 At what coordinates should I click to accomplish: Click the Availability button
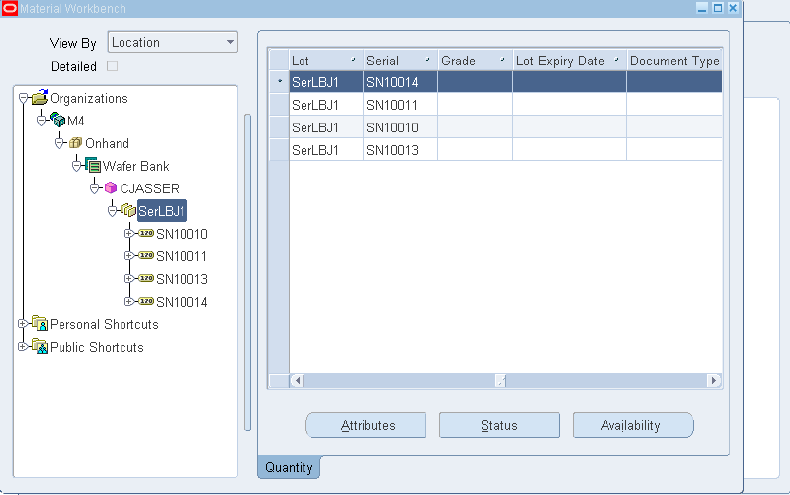point(633,425)
